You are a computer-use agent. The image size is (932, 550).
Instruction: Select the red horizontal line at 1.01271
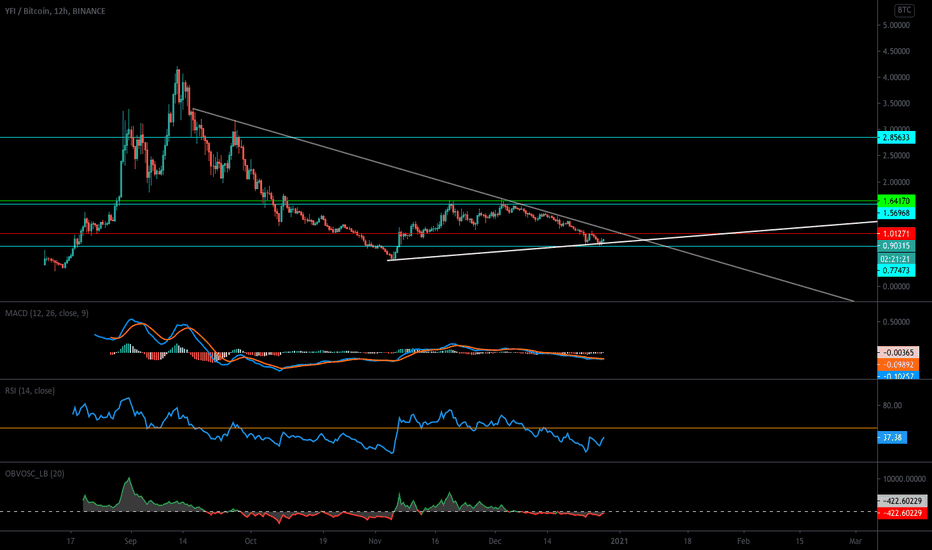[x=439, y=234]
